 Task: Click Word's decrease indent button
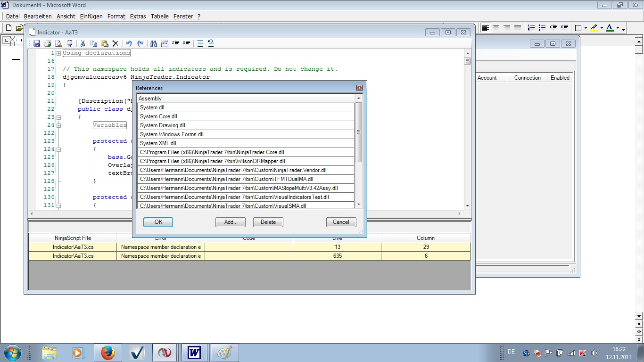click(x=553, y=28)
